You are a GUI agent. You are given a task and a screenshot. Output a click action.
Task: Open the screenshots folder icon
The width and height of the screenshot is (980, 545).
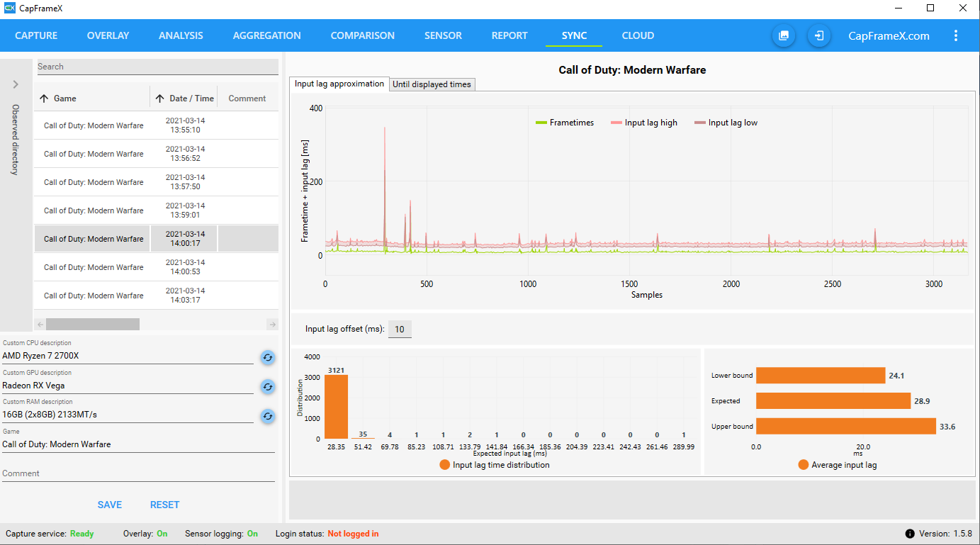point(784,35)
